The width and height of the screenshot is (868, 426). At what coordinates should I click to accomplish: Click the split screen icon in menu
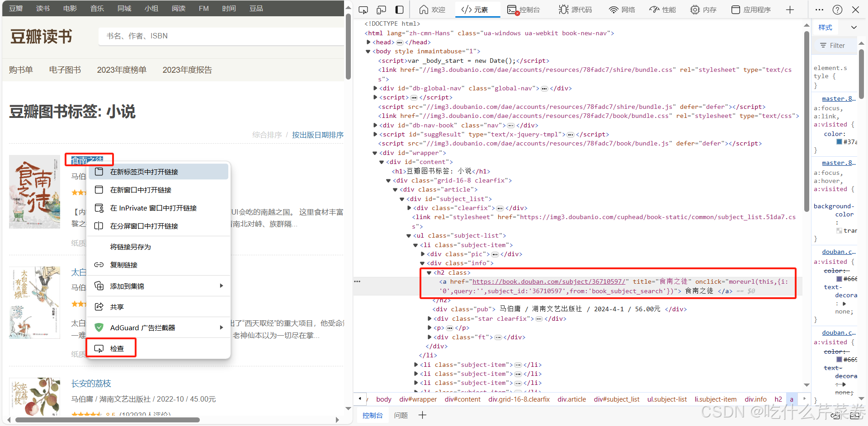[x=99, y=226]
